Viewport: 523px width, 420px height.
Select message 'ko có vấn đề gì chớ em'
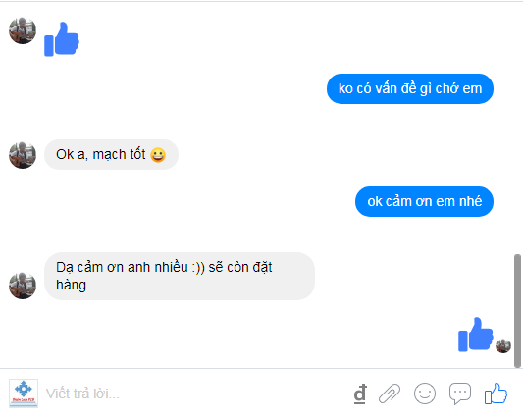tap(410, 88)
